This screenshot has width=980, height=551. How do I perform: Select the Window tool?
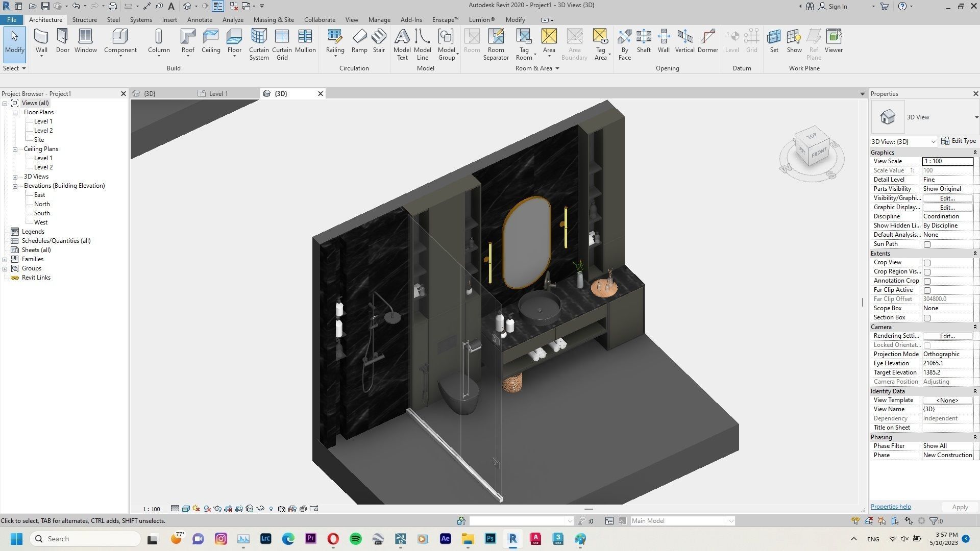(85, 41)
